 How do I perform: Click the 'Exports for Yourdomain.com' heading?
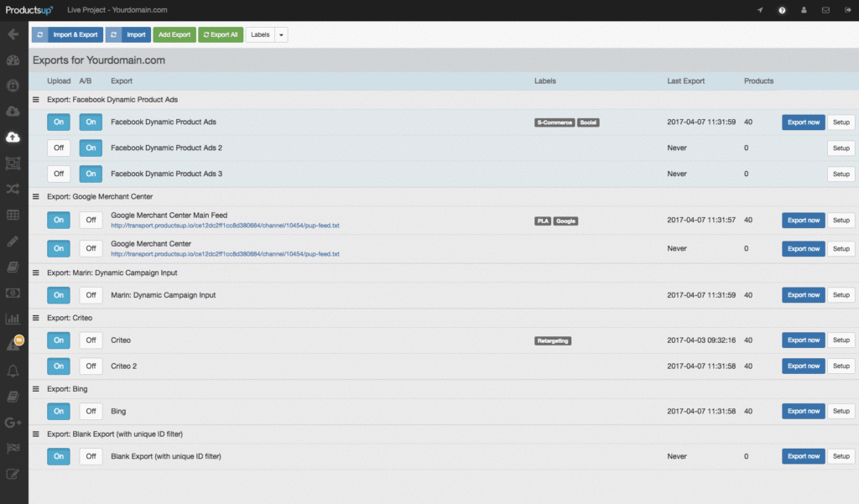99,60
